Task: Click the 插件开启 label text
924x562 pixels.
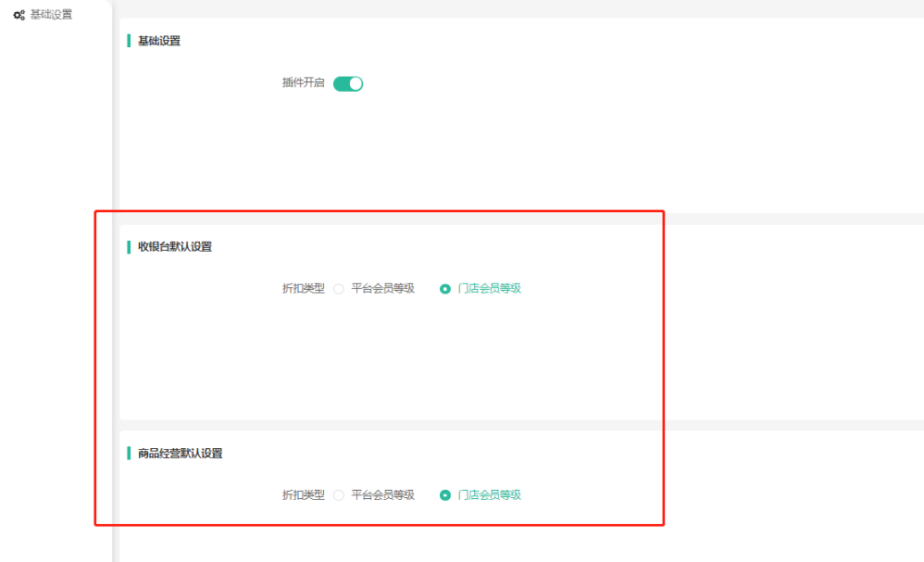Action: (x=303, y=82)
